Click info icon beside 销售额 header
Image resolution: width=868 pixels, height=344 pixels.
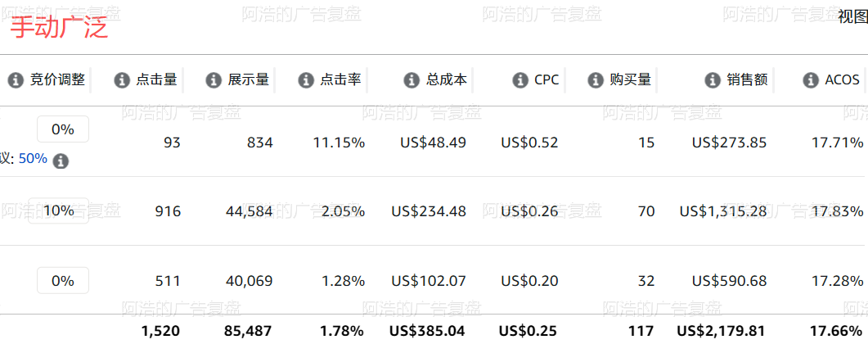click(x=713, y=80)
